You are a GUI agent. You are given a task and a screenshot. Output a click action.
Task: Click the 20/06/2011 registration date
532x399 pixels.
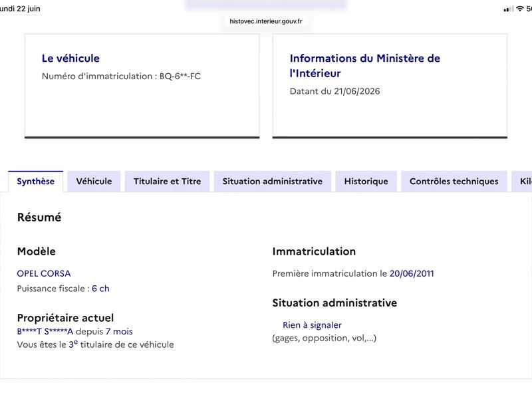(412, 273)
